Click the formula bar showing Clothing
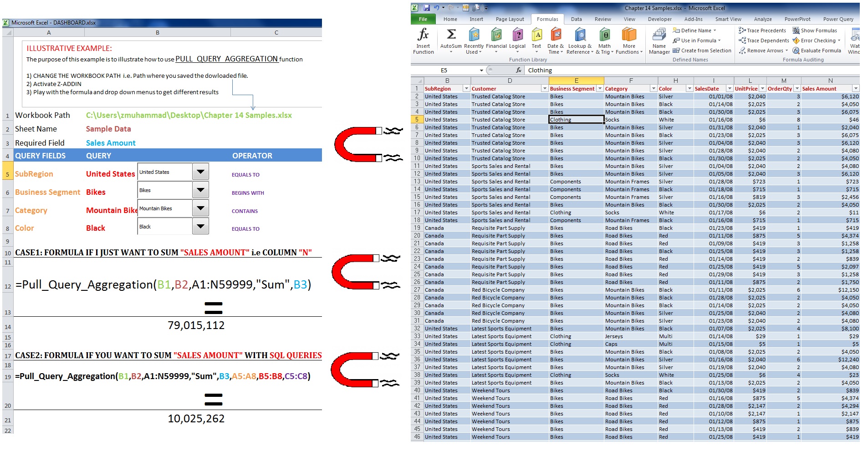The image size is (868, 451). pos(692,70)
